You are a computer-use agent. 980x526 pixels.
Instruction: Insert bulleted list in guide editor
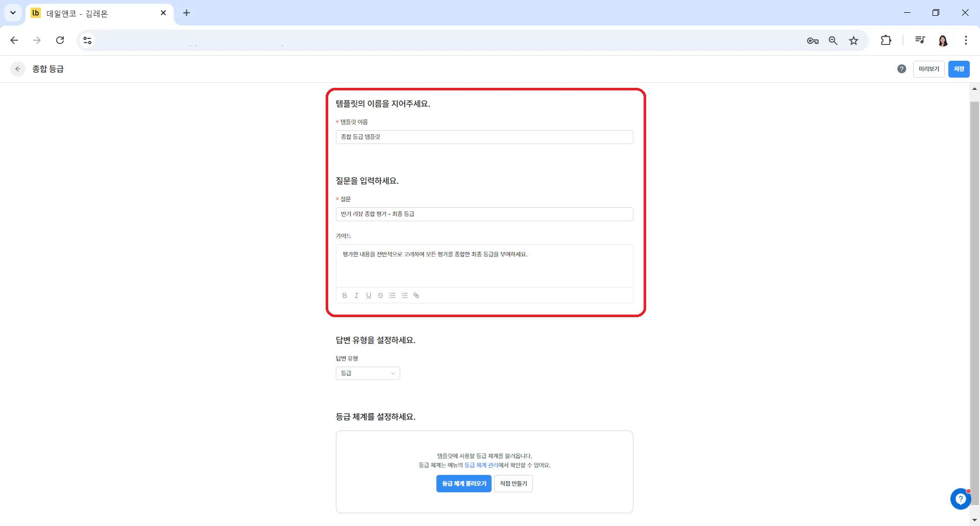click(x=404, y=295)
